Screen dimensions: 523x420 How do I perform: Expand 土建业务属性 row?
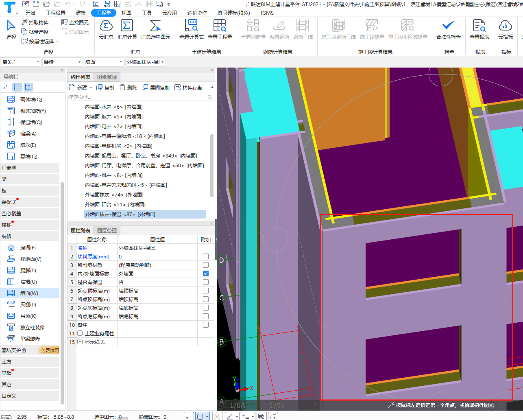[80, 333]
